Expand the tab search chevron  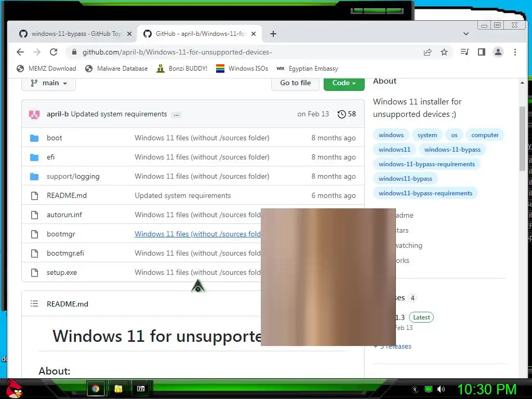pyautogui.click(x=466, y=34)
